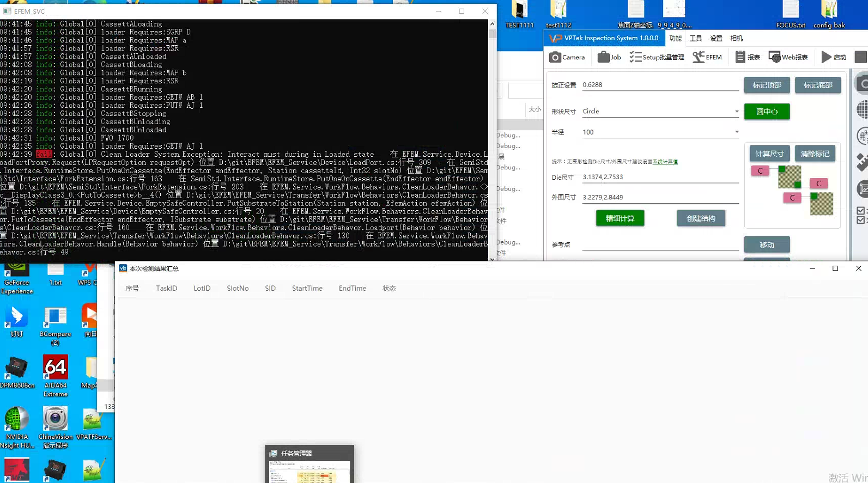Open the EFEM robot arm tool
This screenshot has height=483, width=868.
click(707, 57)
